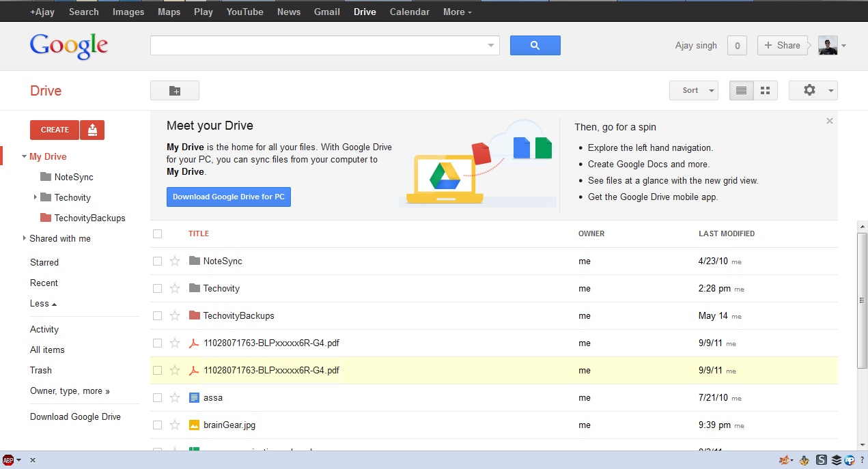Click the red CREATE button
Viewport: 868px width, 469px height.
(x=55, y=130)
